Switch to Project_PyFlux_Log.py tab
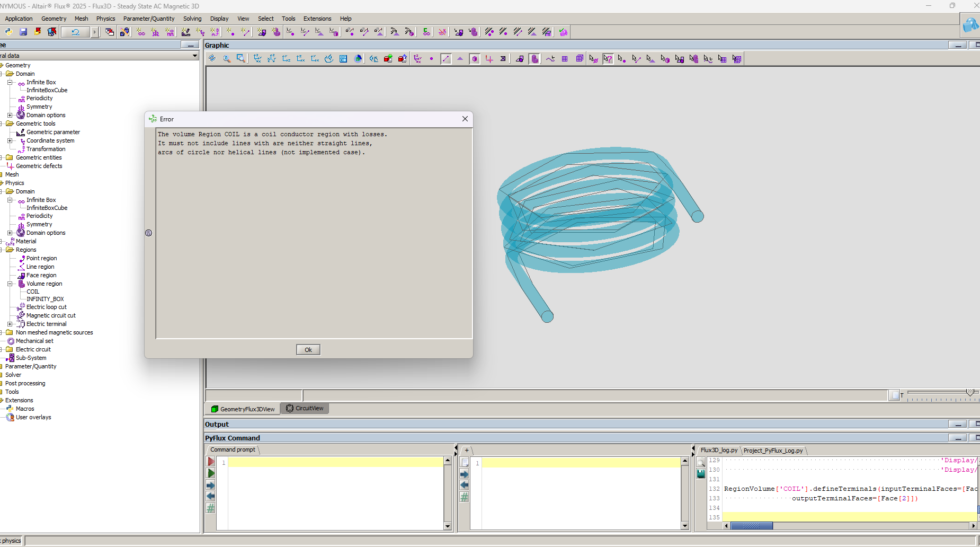This screenshot has height=547, width=980. coord(773,451)
